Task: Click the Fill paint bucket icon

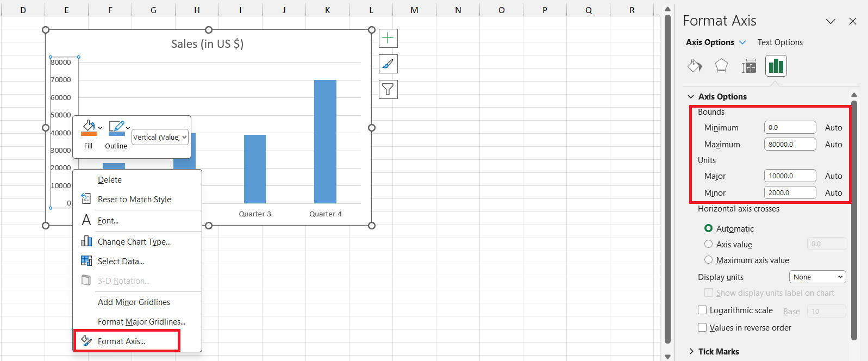Action: pyautogui.click(x=89, y=128)
